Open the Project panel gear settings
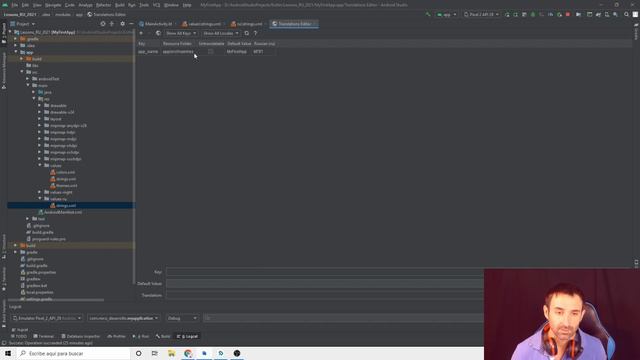Screen dimensions: 640x360 coord(122,24)
